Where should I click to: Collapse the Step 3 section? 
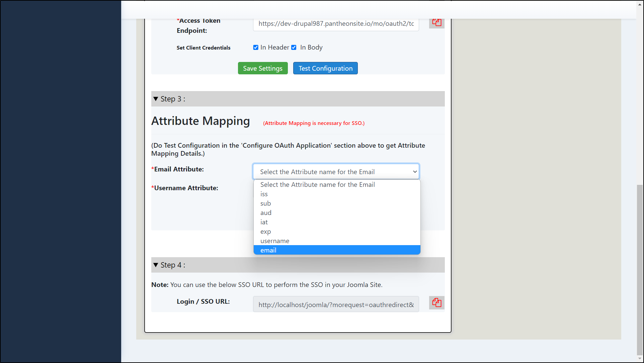pos(298,99)
